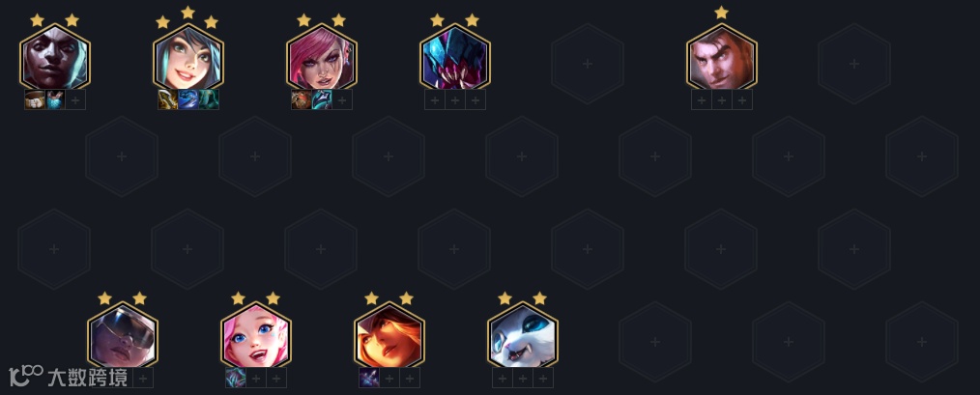Click the three-star teal-haired champion portrait
The image size is (980, 395).
pyautogui.click(x=188, y=58)
